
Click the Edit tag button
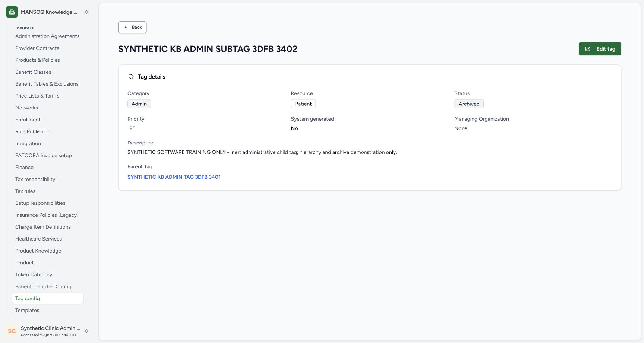(x=600, y=49)
